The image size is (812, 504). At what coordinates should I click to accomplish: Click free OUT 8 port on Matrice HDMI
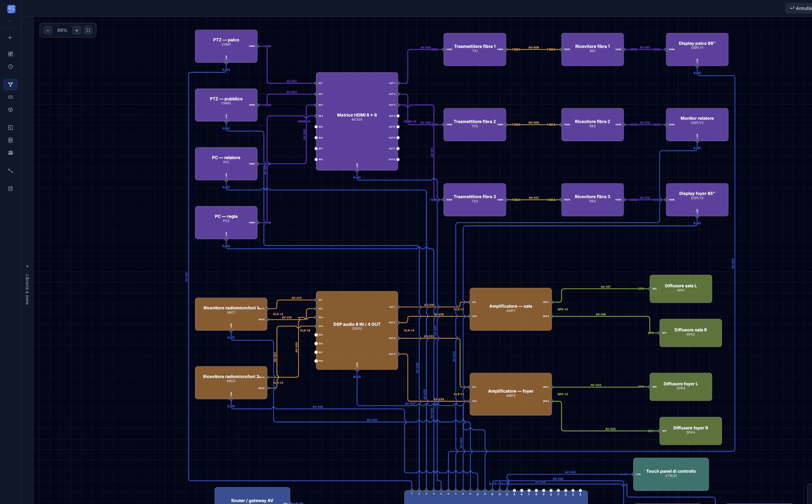398,160
